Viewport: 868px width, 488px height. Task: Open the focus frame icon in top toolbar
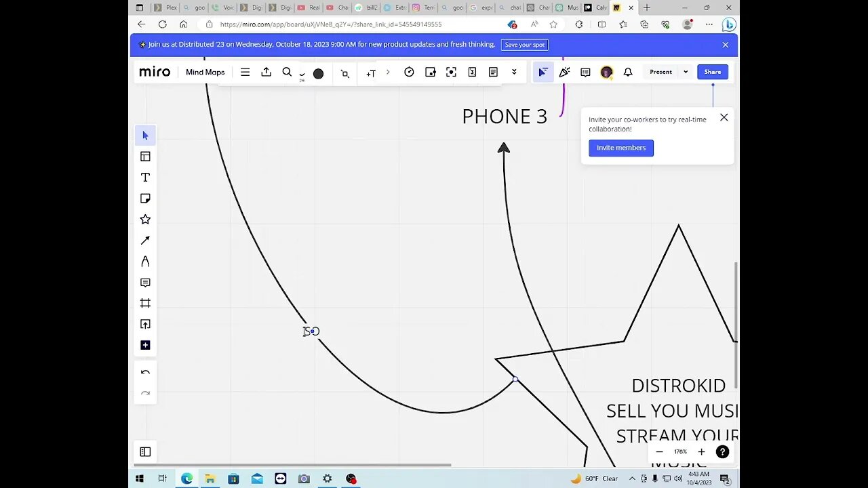click(451, 73)
